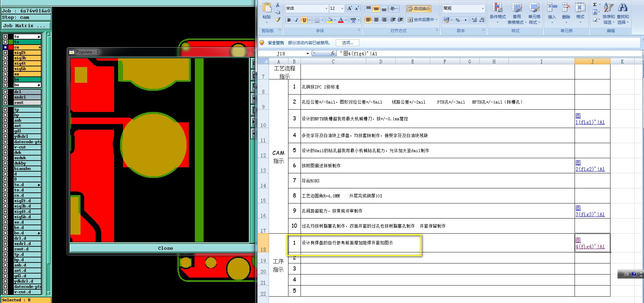Apply comma style number format
This screenshot has width=644, height=303.
point(466,20)
